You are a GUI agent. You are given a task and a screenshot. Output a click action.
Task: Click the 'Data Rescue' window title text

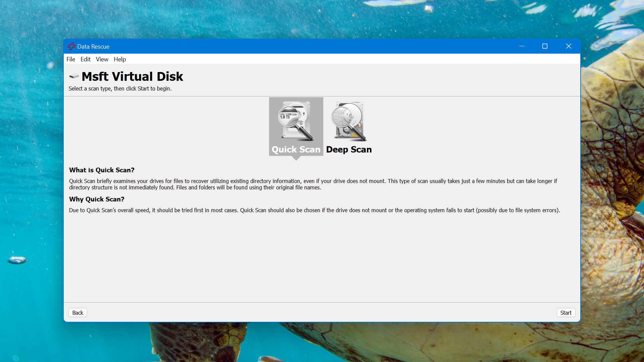pyautogui.click(x=93, y=47)
